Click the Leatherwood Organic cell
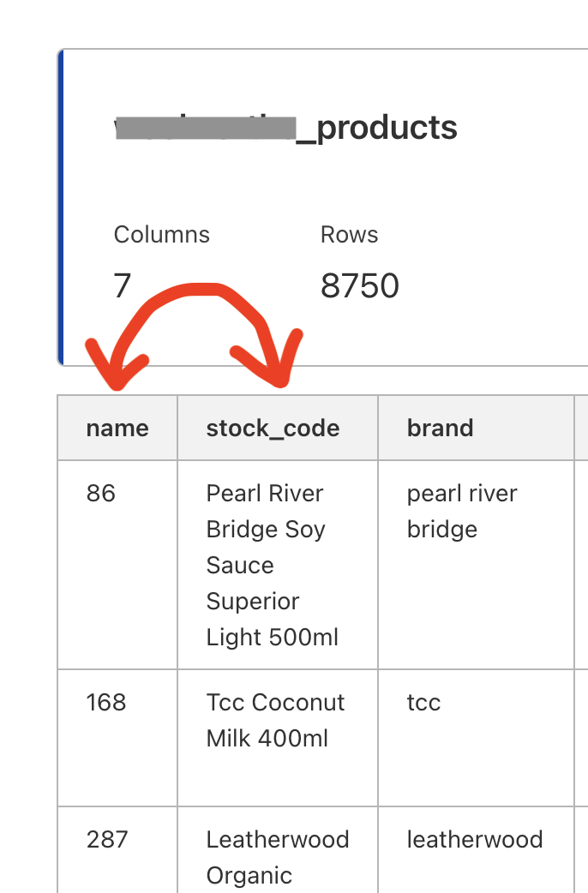Image resolution: width=588 pixels, height=893 pixels. coord(277,856)
